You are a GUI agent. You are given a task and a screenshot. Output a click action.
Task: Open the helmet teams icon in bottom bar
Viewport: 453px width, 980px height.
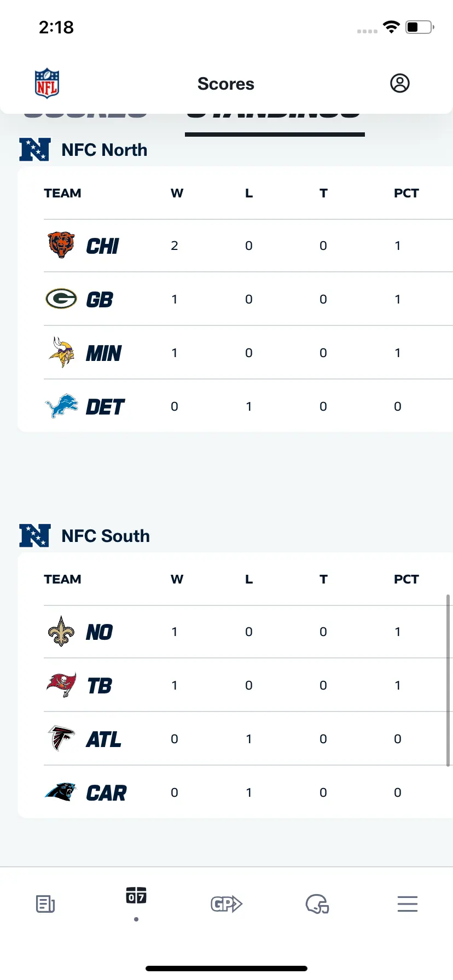(317, 904)
